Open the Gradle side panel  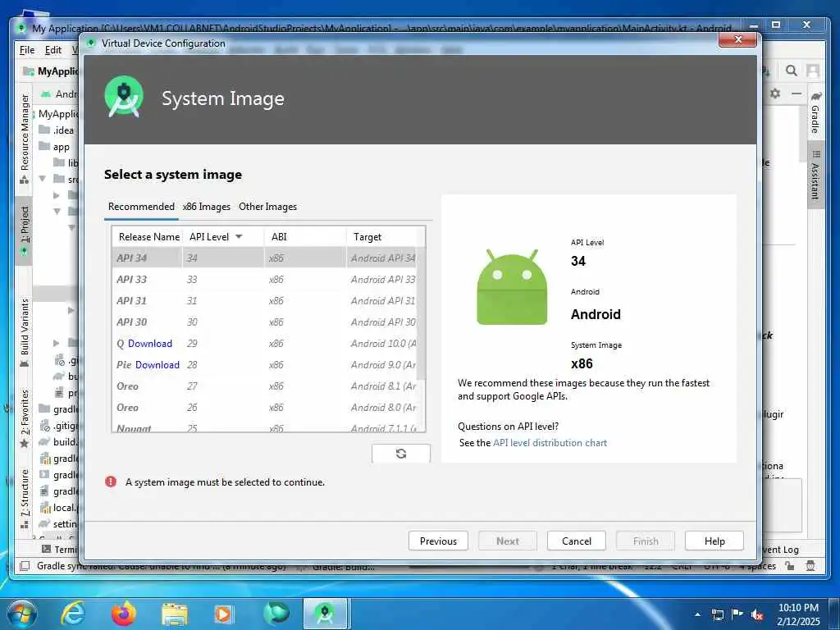(x=815, y=112)
